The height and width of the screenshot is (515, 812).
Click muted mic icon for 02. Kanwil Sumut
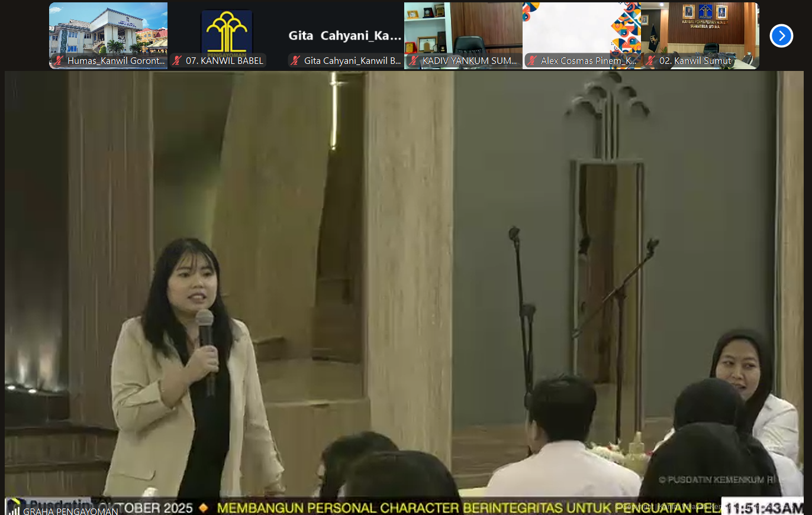[x=650, y=61]
